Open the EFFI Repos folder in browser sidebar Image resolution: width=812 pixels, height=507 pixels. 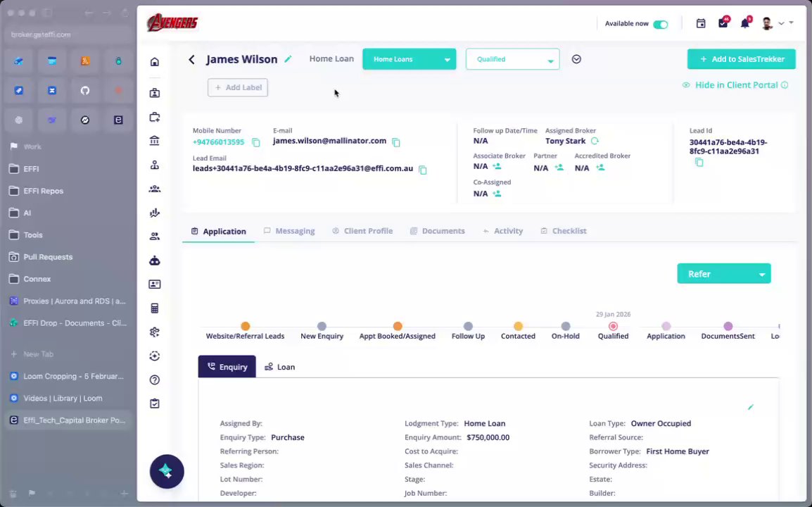click(x=68, y=191)
